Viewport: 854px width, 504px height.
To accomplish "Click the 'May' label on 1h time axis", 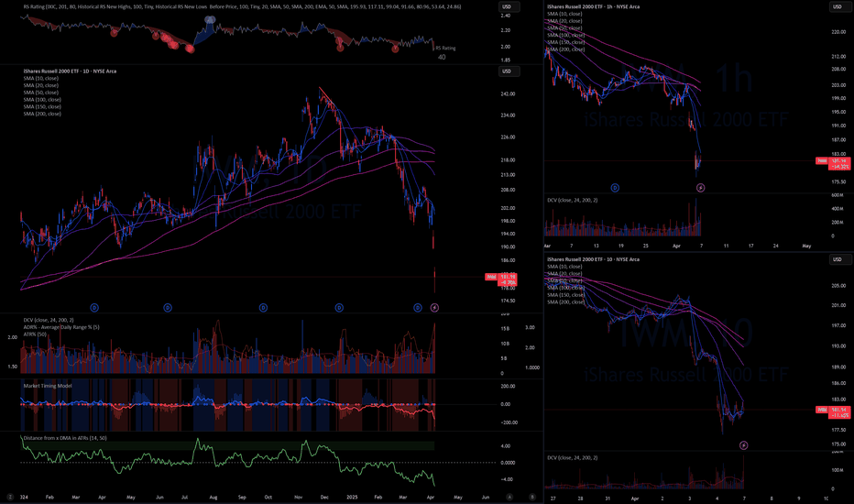I will click(806, 246).
